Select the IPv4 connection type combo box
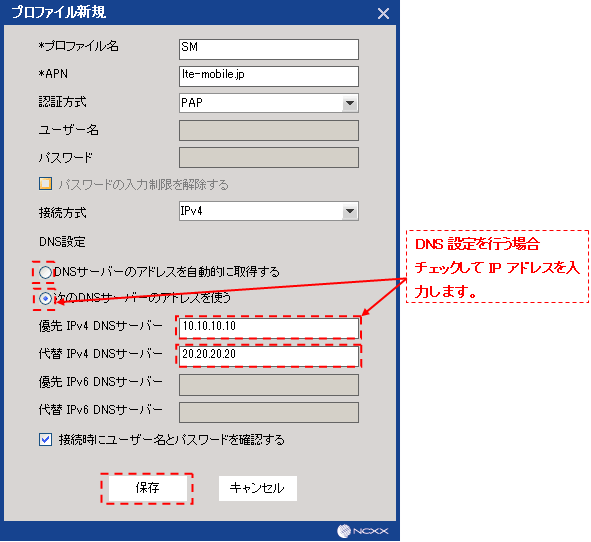This screenshot has height=542, width=591. coord(269,211)
